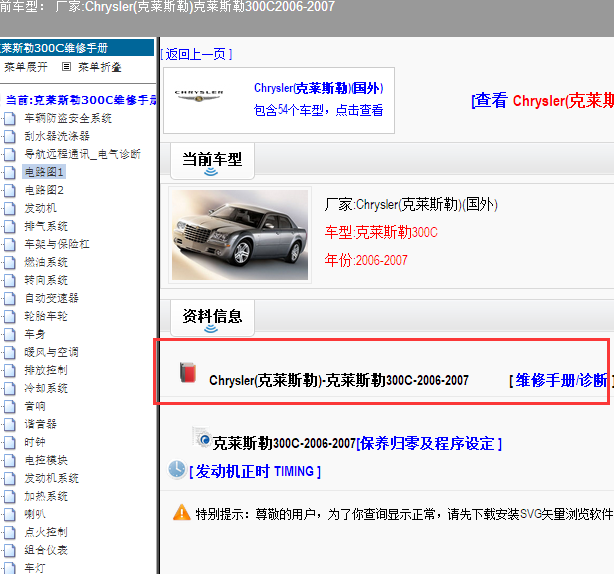Open the 喇叭 chapter
The width and height of the screenshot is (614, 574).
(35, 514)
